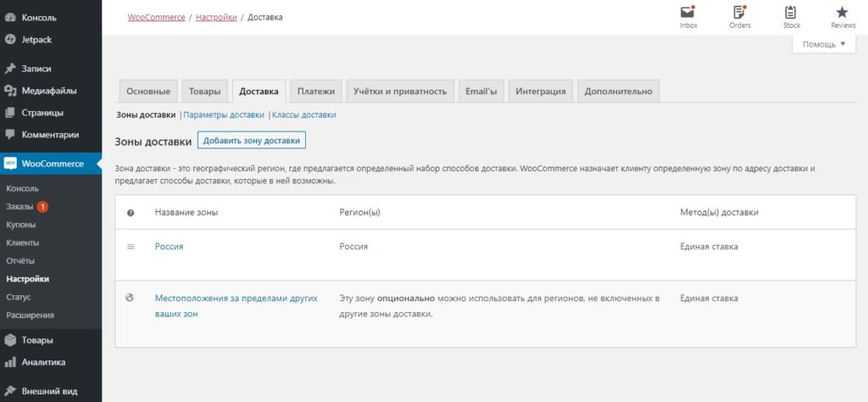Open the Параметры доставки link
This screenshot has height=402, width=868.
224,115
